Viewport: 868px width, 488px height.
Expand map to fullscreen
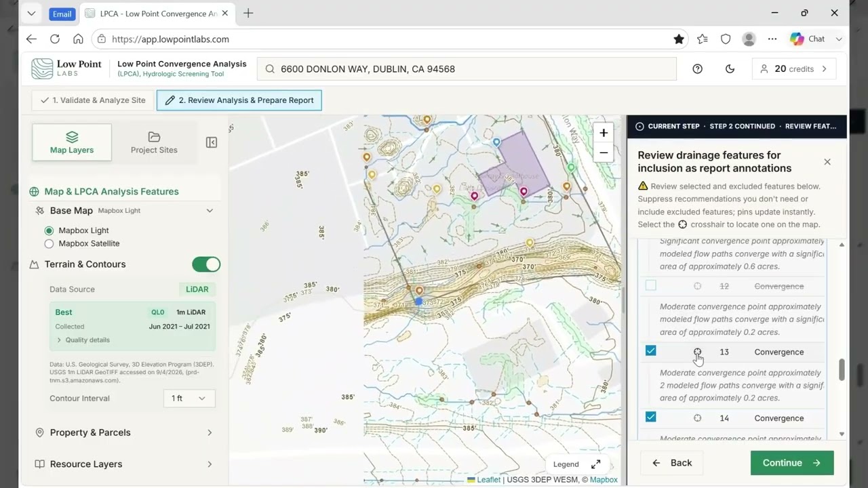coord(595,464)
